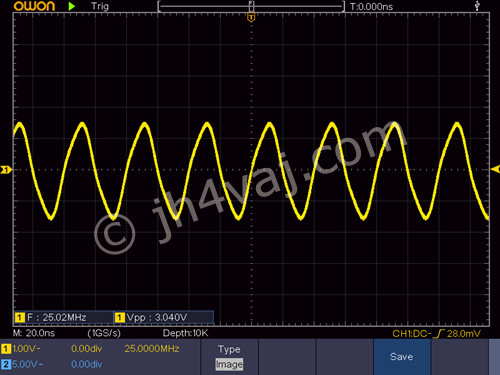Click the Trig status label
The height and width of the screenshot is (375, 500).
[100, 6]
